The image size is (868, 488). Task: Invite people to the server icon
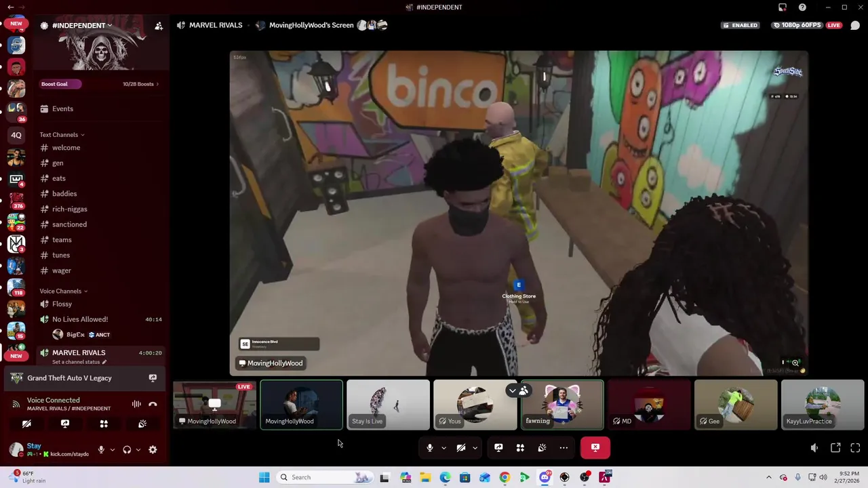click(x=159, y=26)
